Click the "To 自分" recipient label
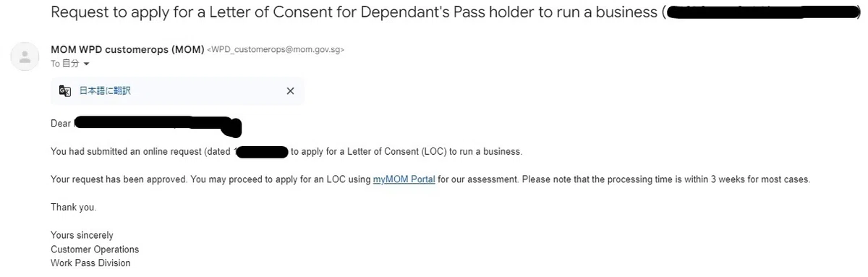This screenshot has height=277, width=868. tap(65, 64)
